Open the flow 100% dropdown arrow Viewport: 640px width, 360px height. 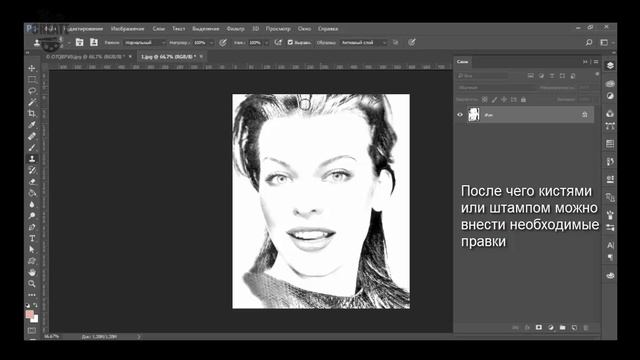click(267, 42)
